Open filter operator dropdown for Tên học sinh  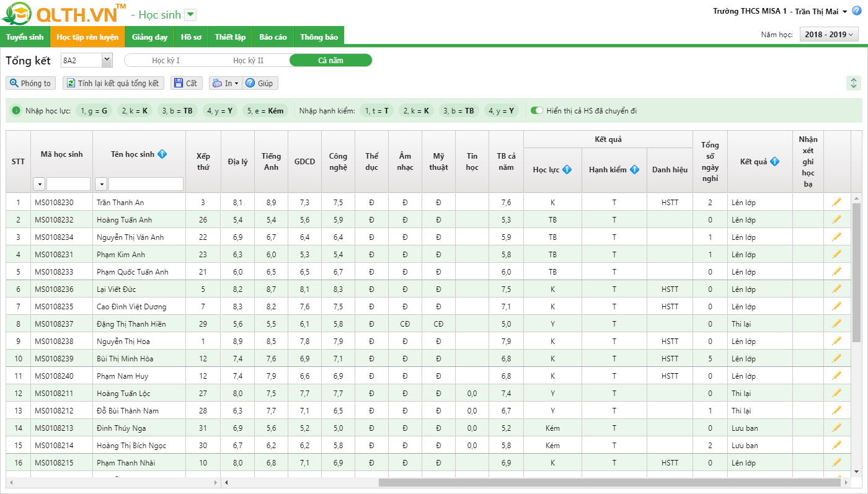(101, 184)
